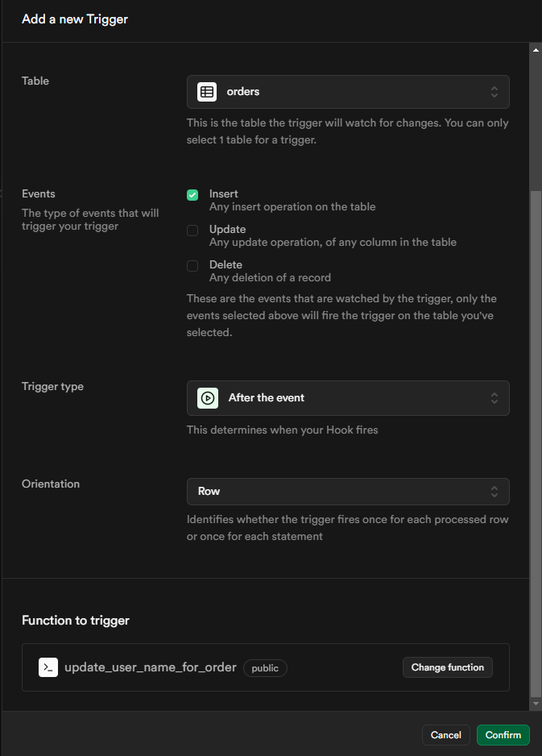The image size is (542, 756).
Task: Click the terminal icon beside update_user_name_for_order
Action: coord(48,667)
